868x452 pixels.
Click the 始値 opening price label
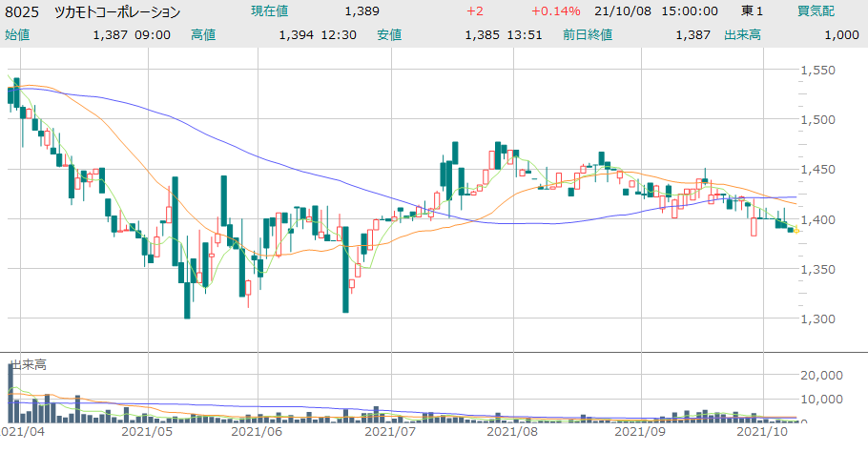click(x=18, y=34)
